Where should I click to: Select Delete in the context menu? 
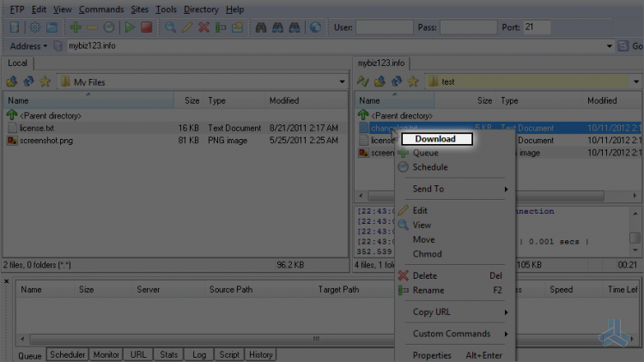454,276
